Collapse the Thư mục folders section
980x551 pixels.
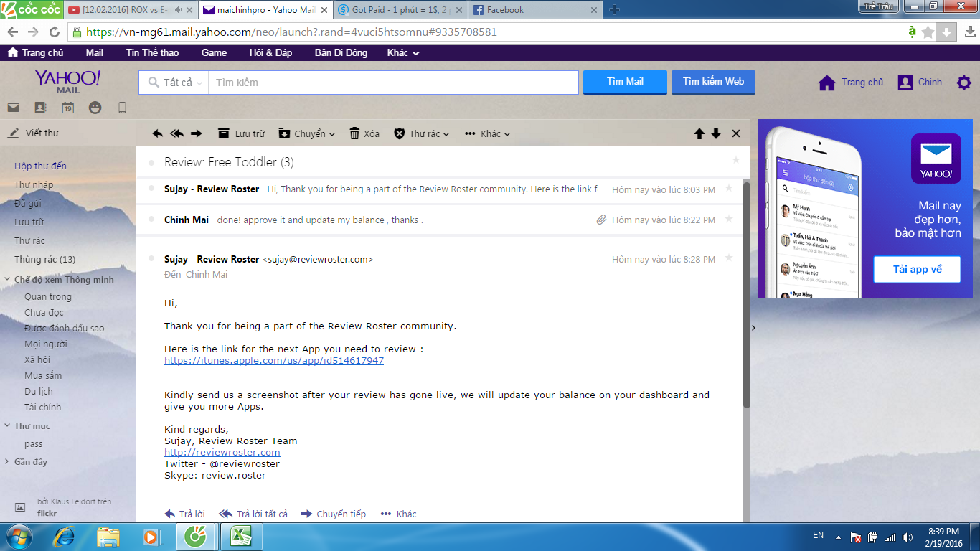tap(7, 426)
